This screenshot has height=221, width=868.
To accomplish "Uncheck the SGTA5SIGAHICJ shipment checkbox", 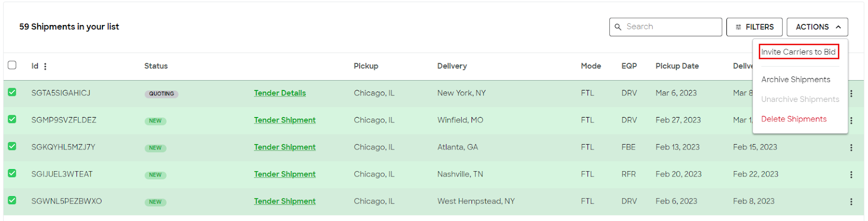I will click(12, 93).
